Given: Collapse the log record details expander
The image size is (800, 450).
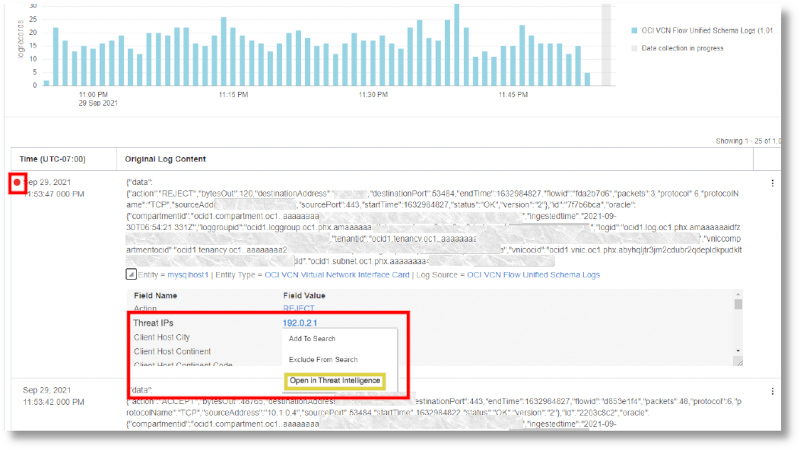Looking at the screenshot, I should [131, 274].
